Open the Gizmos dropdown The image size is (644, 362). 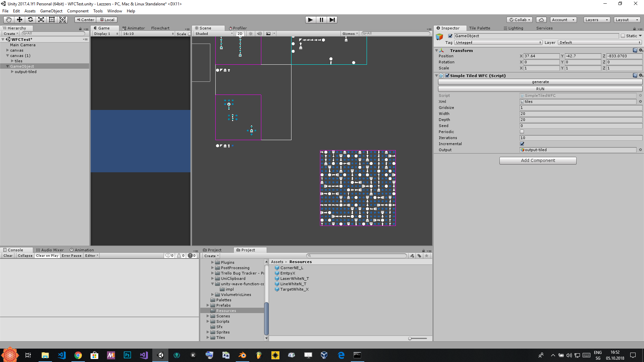(x=350, y=34)
